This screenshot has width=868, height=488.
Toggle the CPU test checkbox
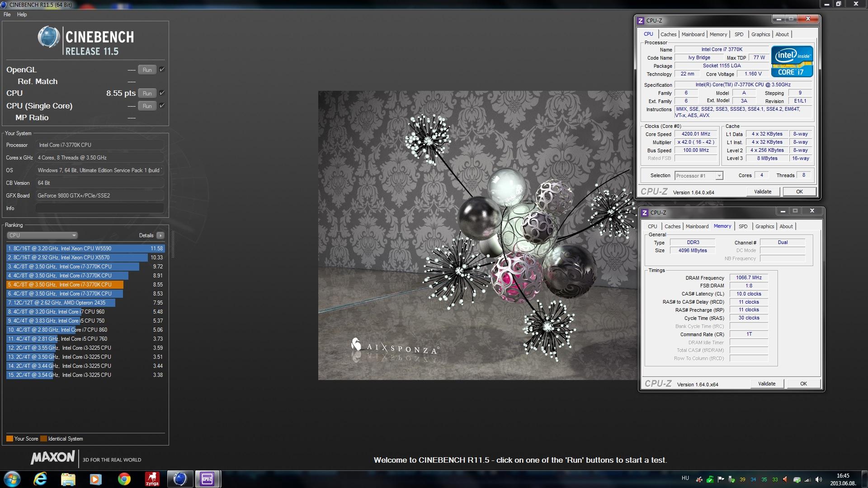(162, 93)
